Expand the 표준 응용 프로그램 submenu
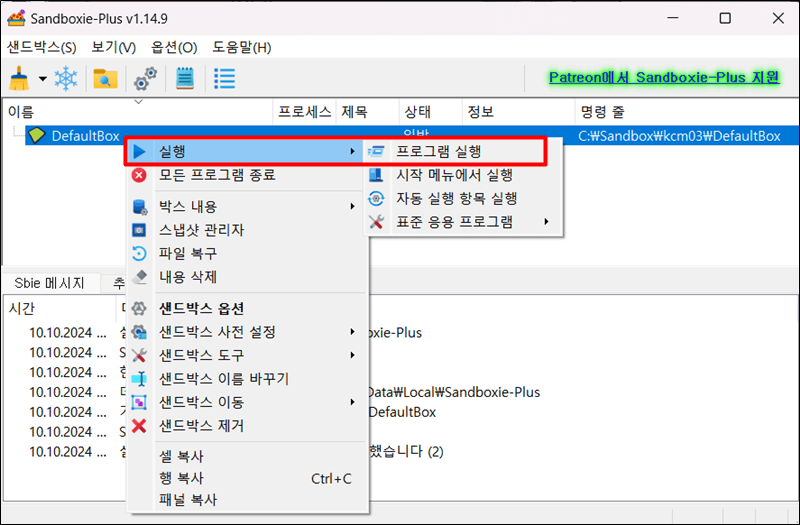800x525 pixels. tap(463, 221)
